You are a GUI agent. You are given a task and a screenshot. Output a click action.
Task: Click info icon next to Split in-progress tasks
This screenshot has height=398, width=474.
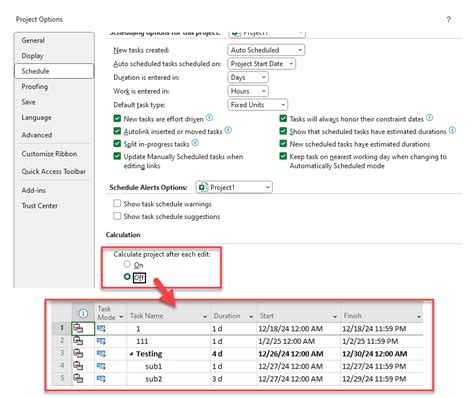(x=196, y=143)
